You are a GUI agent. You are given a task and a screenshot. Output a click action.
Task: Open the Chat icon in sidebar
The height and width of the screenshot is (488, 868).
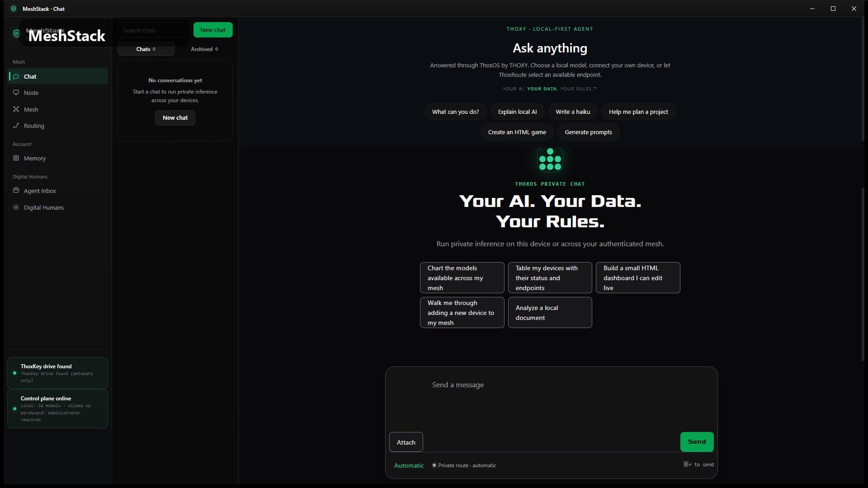coord(16,76)
